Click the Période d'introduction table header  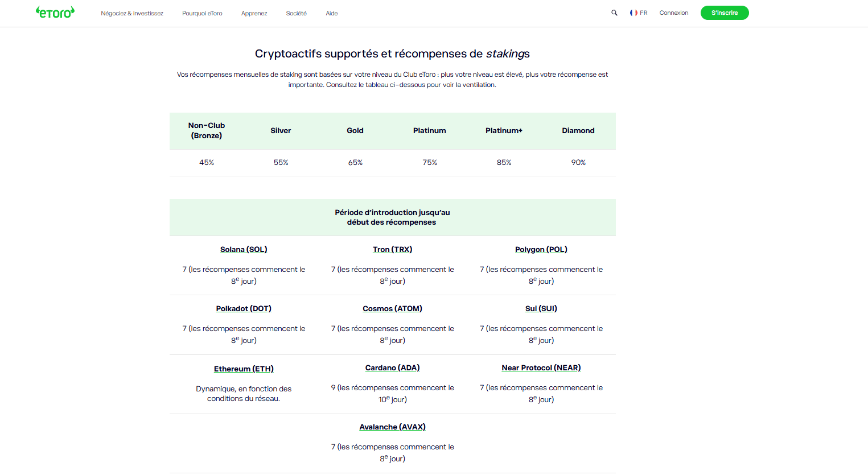[x=392, y=217]
